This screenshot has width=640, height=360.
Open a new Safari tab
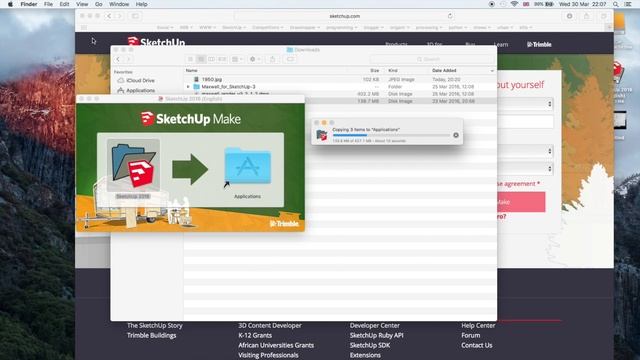pos(609,27)
